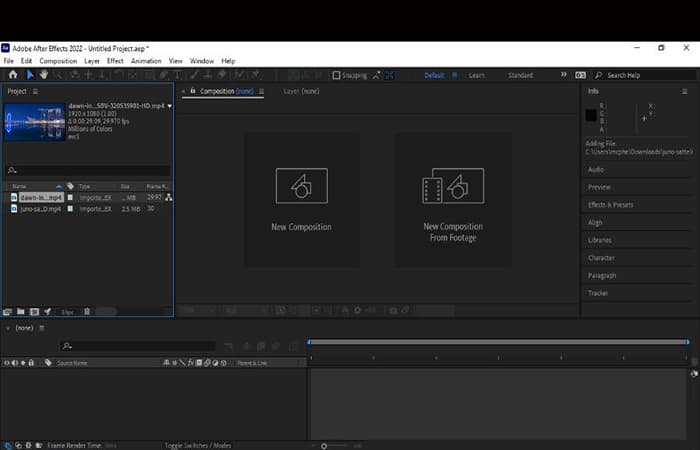Open project settings rocket icon
Image resolution: width=700 pixels, height=450 pixels.
(47, 311)
